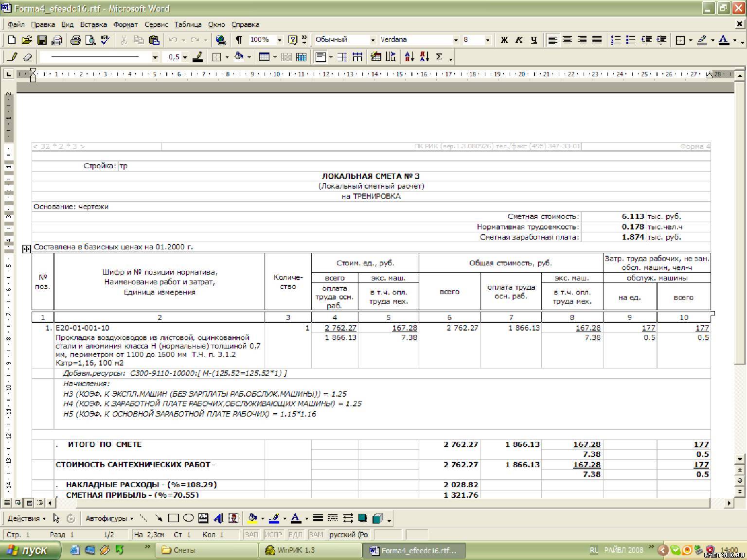Click the AutoSum sigma icon
Screen dimensions: 747x560
coord(439,57)
